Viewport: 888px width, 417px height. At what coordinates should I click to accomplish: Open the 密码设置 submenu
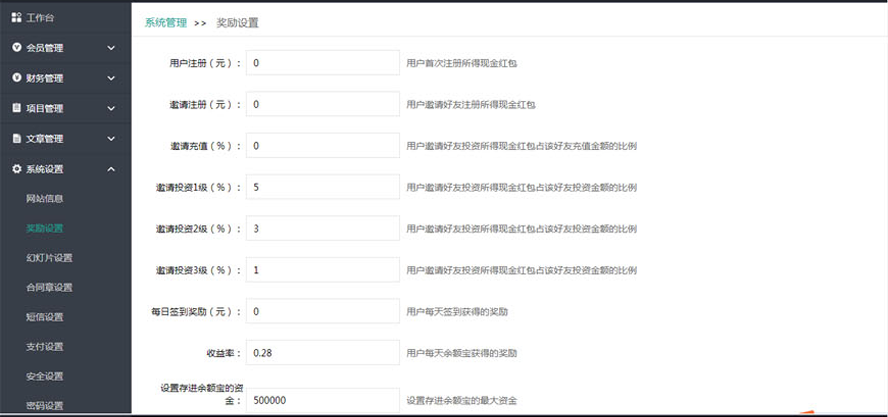coord(45,406)
